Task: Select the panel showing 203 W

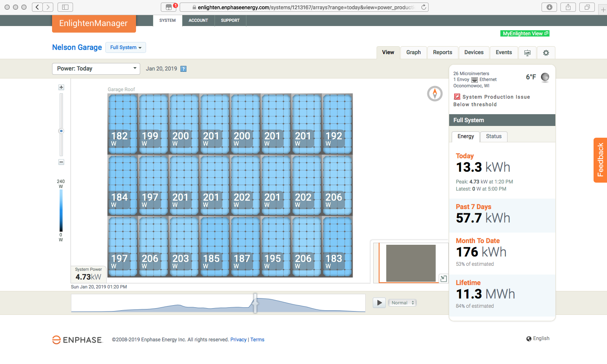Action: pos(184,246)
